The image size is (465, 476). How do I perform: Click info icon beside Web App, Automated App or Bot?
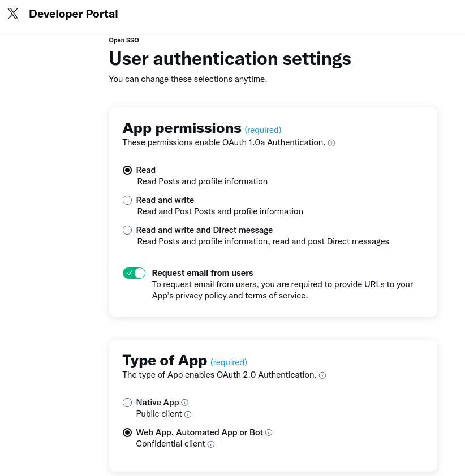point(269,432)
